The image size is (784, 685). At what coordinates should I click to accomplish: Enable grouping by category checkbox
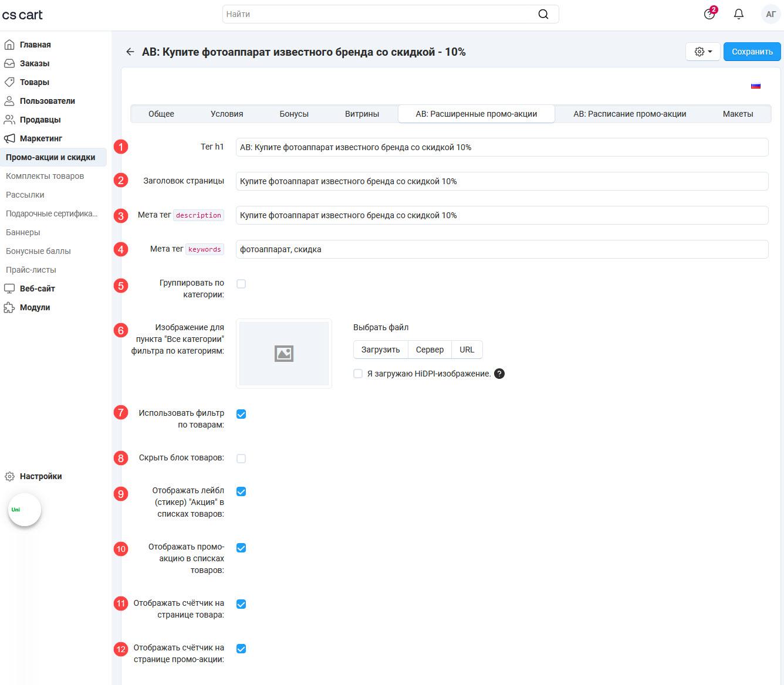241,284
